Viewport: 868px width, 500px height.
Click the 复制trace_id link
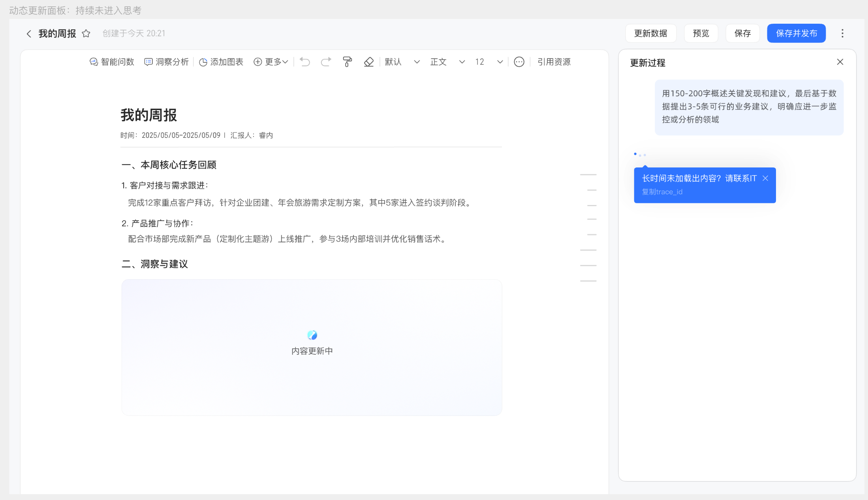[x=662, y=192]
